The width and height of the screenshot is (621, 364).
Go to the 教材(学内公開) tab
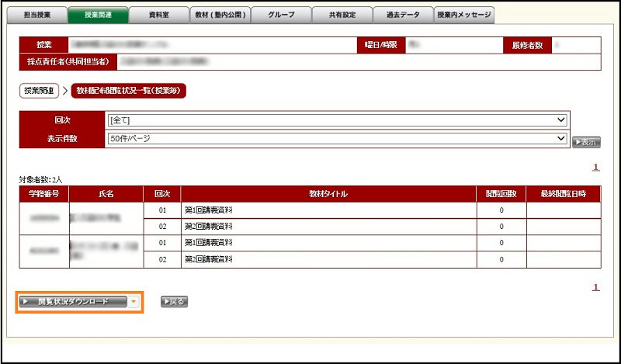pyautogui.click(x=220, y=15)
